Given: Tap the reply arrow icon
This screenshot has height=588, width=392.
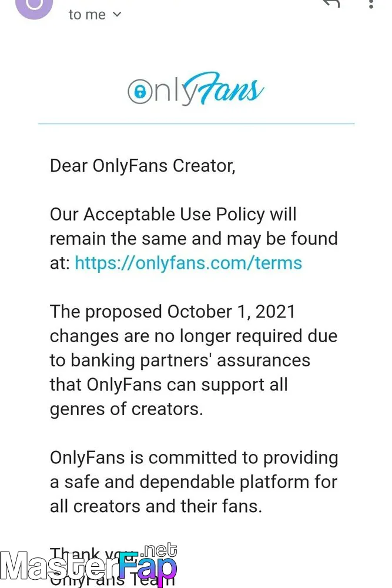Looking at the screenshot, I should [x=331, y=4].
